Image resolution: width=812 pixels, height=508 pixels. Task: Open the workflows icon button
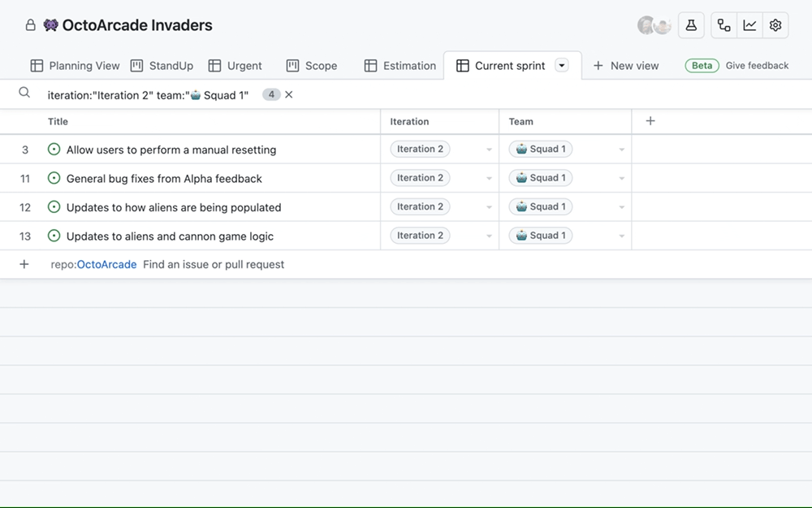click(x=723, y=25)
